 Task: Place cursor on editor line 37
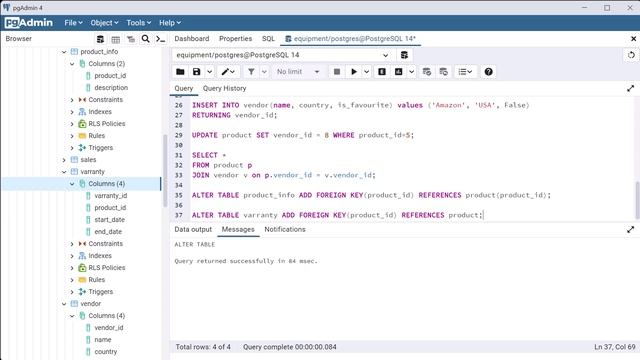tap(337, 215)
